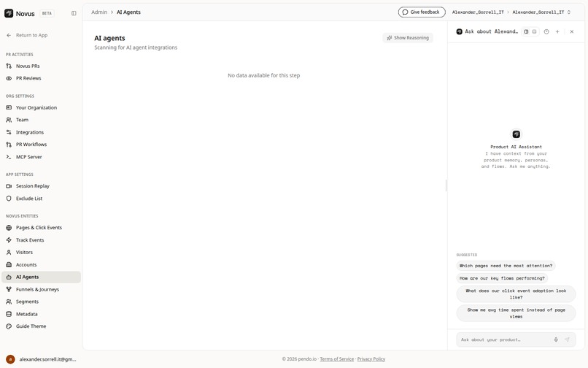This screenshot has width=588, height=368.
Task: Click the Novus PRs pull-request icon
Action: pyautogui.click(x=9, y=66)
